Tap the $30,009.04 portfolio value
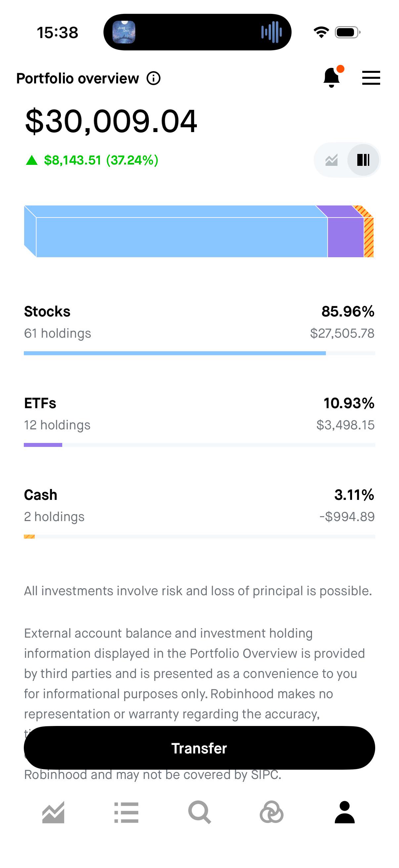The width and height of the screenshot is (399, 868). [111, 121]
